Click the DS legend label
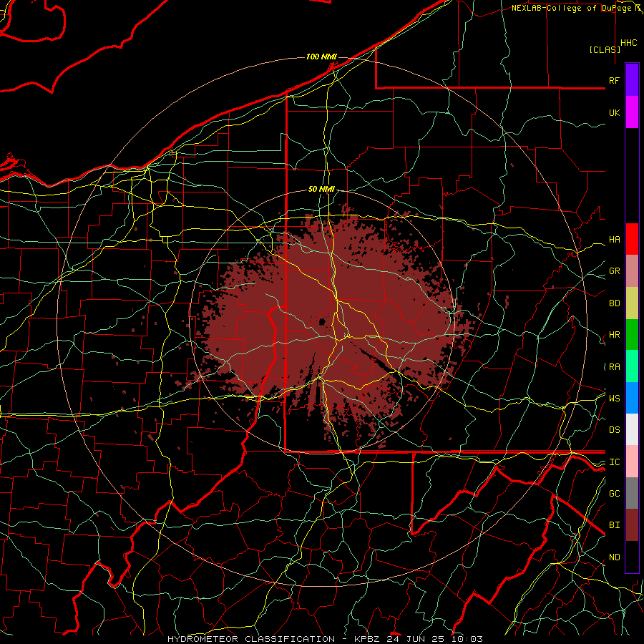This screenshot has width=644, height=644. (x=614, y=430)
